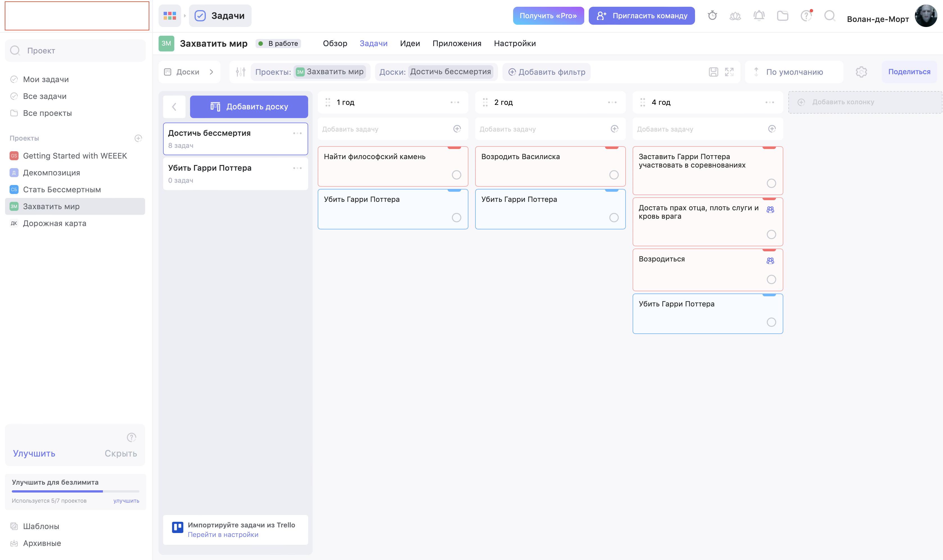Collapse the boards panel with chevron

tap(174, 107)
